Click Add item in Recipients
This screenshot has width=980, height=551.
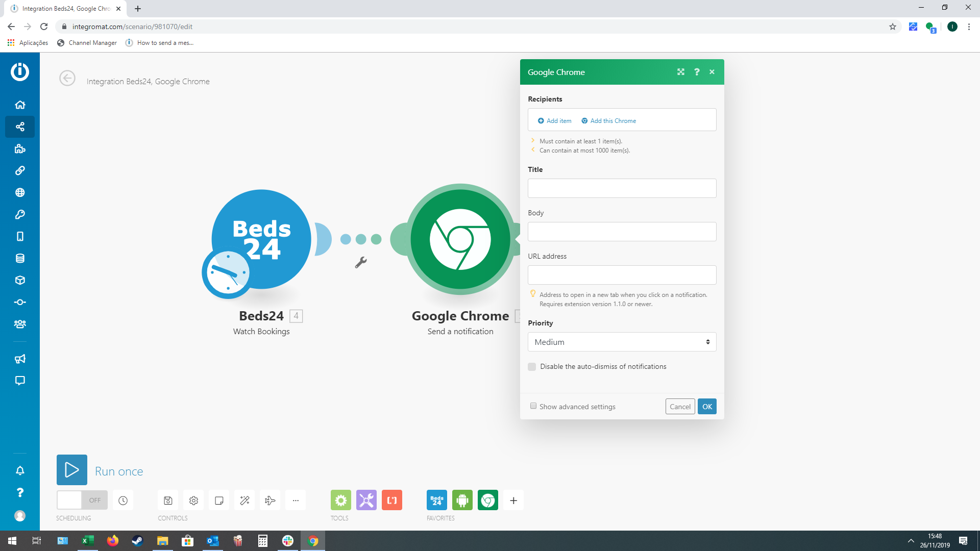tap(554, 121)
